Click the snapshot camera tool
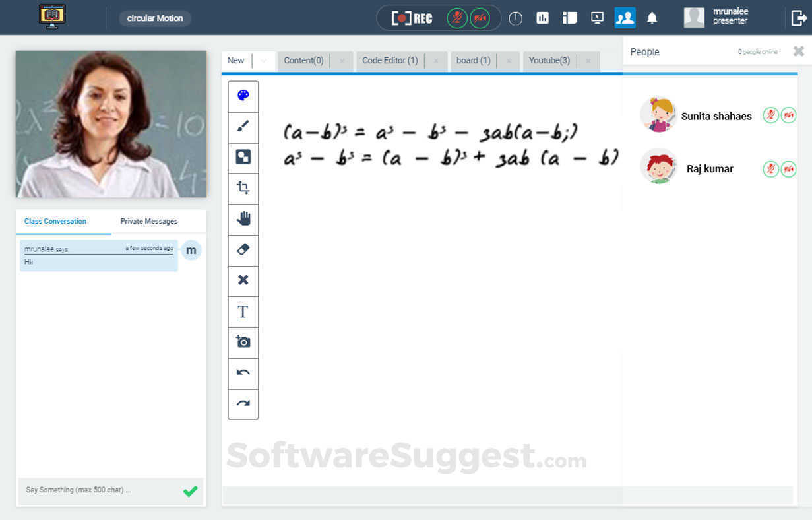Screen dimensions: 812x520 tap(243, 342)
